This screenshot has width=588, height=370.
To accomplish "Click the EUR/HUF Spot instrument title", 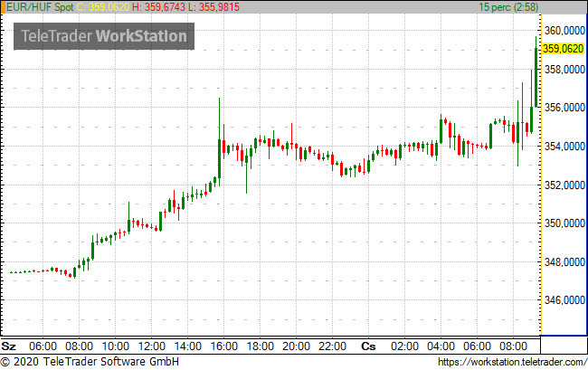I will point(40,6).
